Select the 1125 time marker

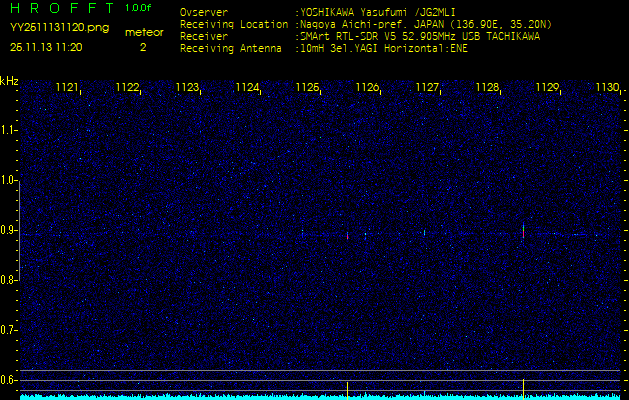(307, 88)
